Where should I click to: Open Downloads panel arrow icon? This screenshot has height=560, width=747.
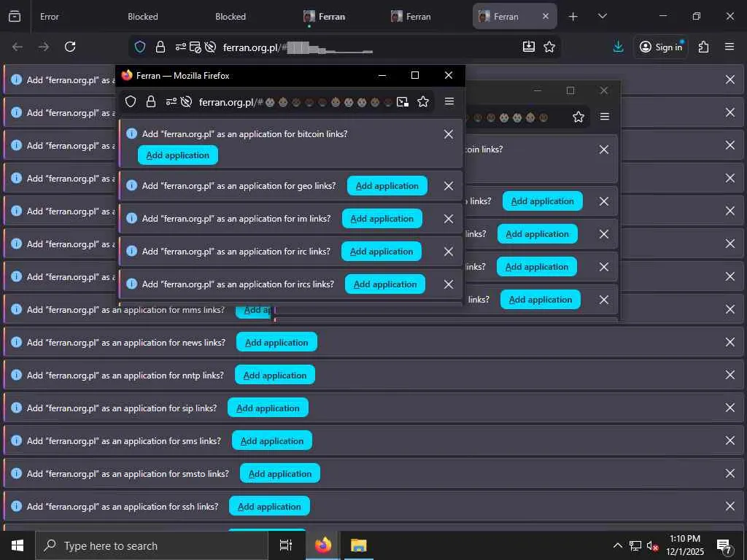pos(618,47)
